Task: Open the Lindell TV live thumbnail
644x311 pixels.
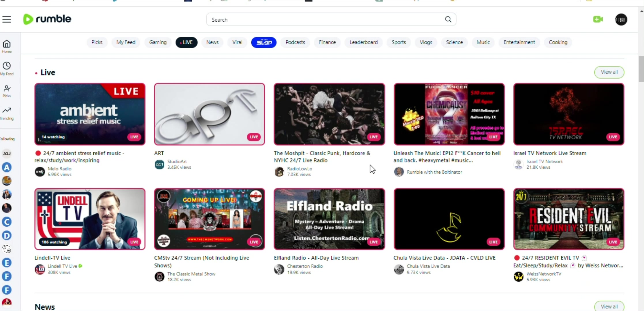Action: 90,219
